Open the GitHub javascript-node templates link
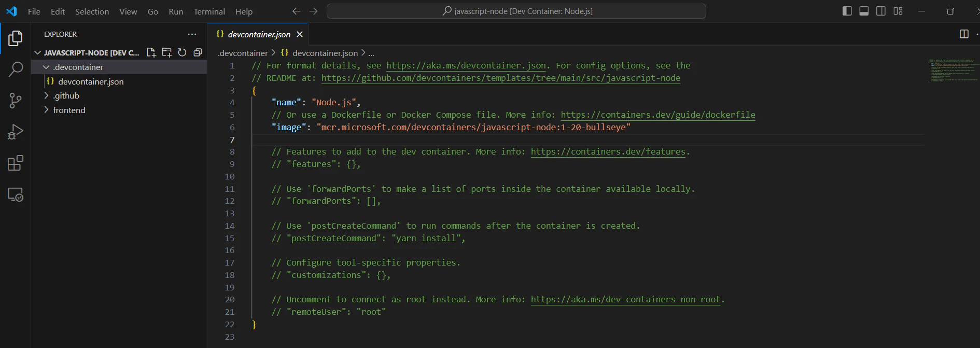This screenshot has width=980, height=348. (x=501, y=78)
